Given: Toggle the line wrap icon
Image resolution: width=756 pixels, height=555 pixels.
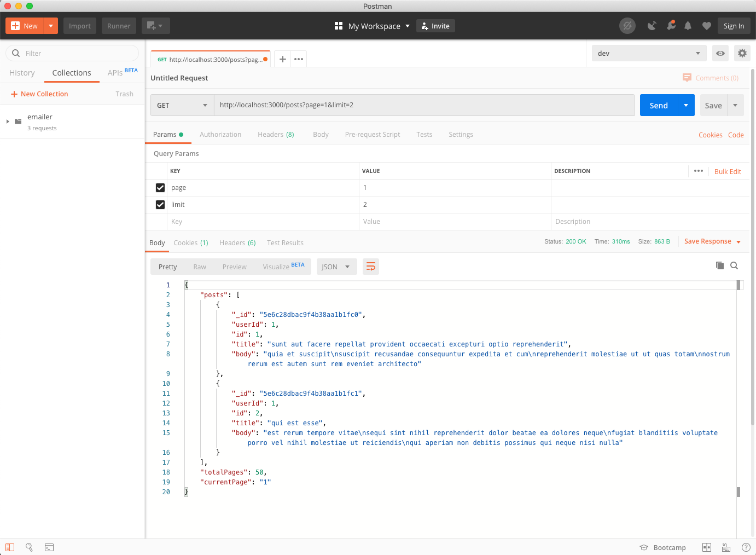Looking at the screenshot, I should [371, 267].
